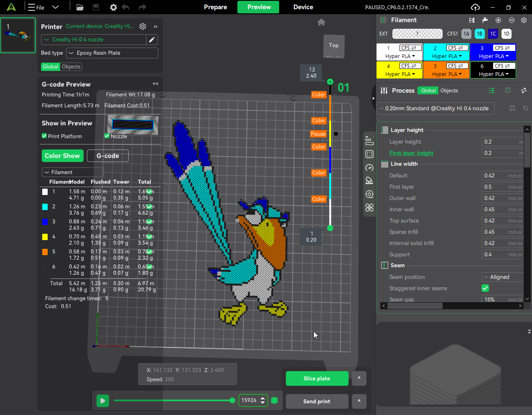Click the upload to cloud icon
Viewport: 532px width, 415px height.
(475, 8)
